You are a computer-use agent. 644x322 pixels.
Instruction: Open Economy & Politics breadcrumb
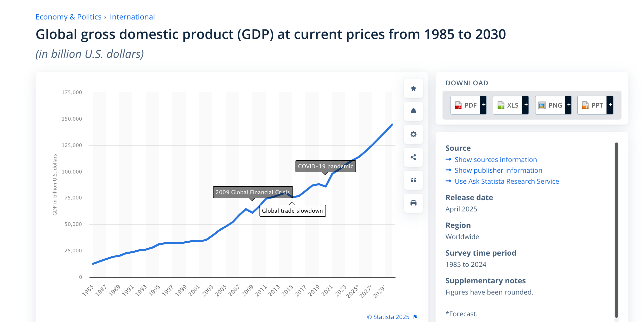tap(68, 17)
